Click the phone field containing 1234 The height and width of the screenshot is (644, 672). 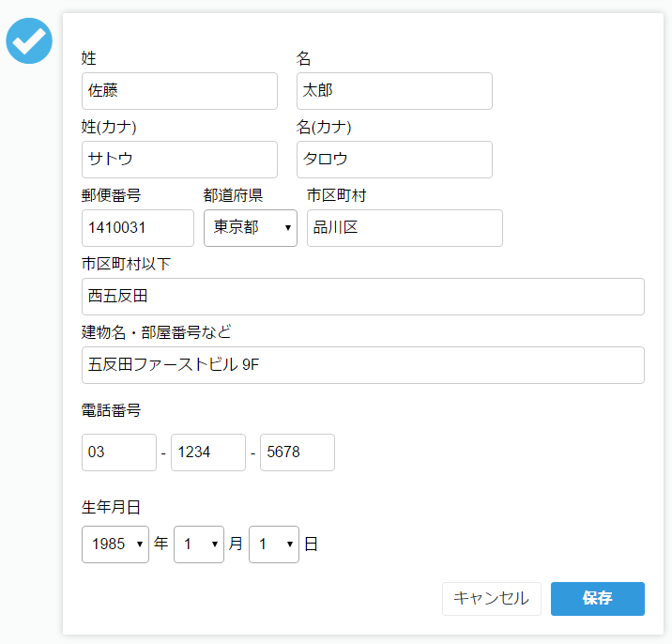(x=208, y=452)
